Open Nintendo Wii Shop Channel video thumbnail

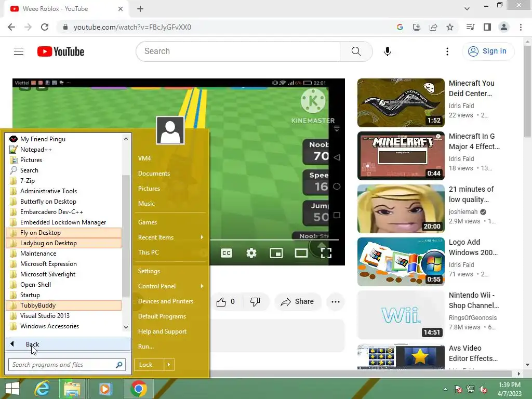[401, 315]
